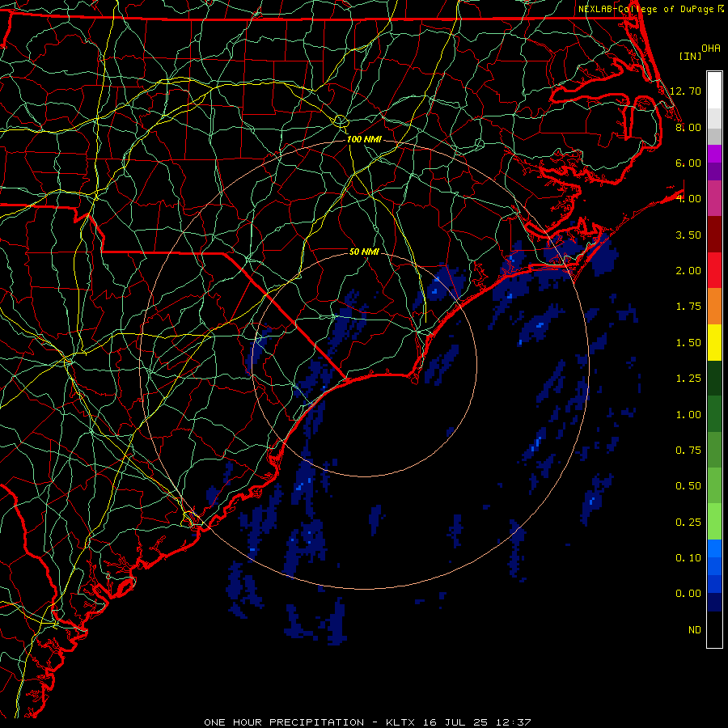Click the 1.25 legend value

(x=688, y=379)
